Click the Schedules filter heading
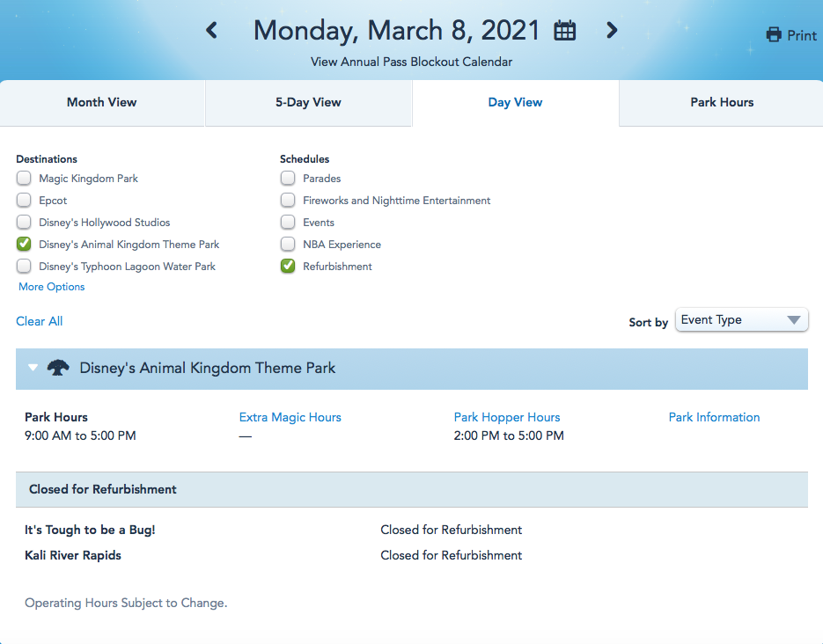Image resolution: width=823 pixels, height=644 pixels. 305,159
